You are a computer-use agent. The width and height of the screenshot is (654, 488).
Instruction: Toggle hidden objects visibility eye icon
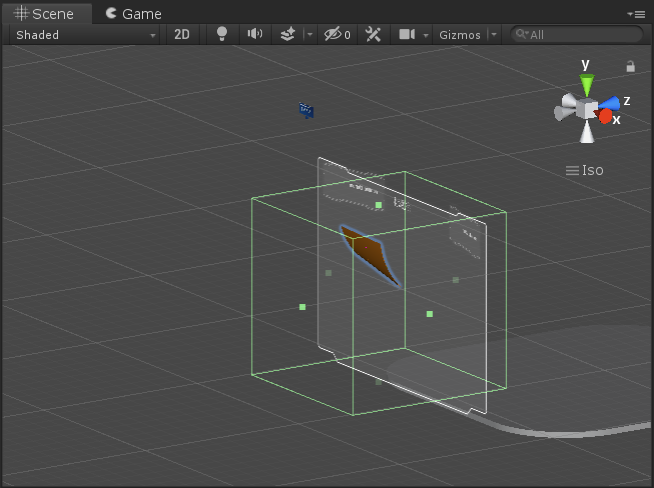334,34
